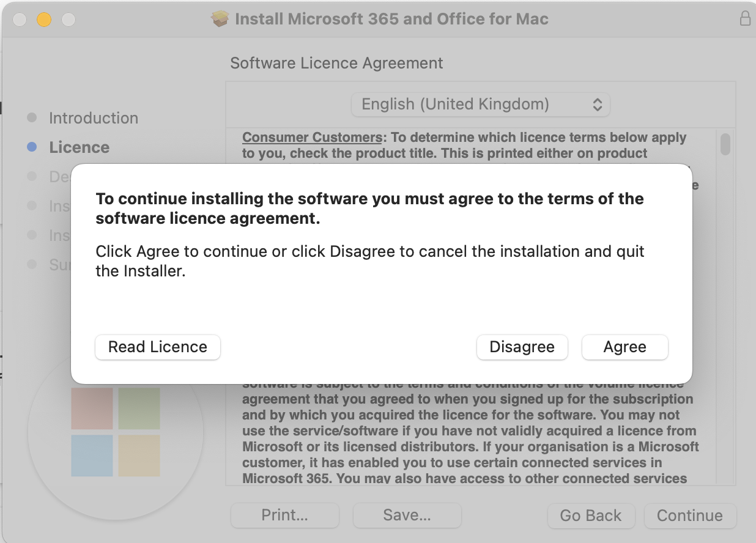Click the Go Back button

pos(591,515)
